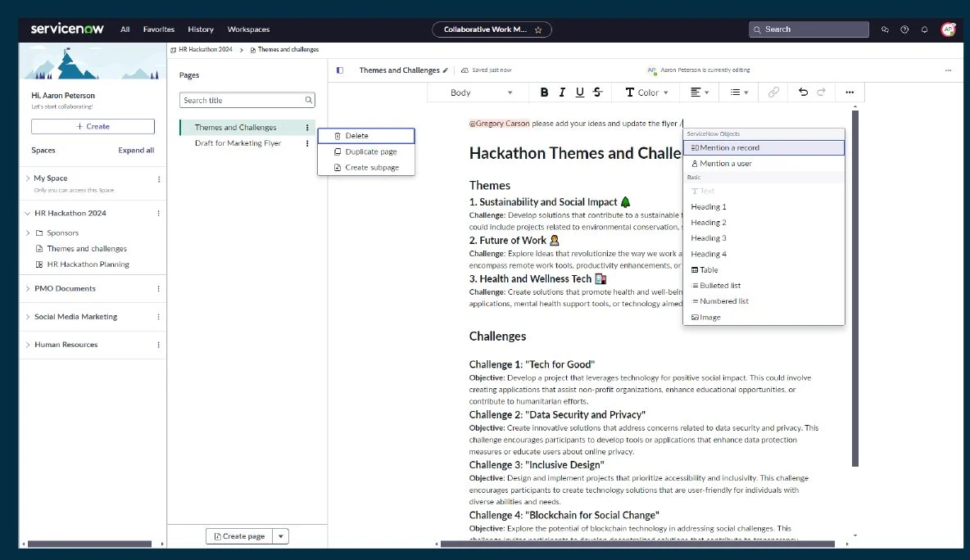
Task: Insert Heading 4 from slash menu
Action: tap(764, 254)
